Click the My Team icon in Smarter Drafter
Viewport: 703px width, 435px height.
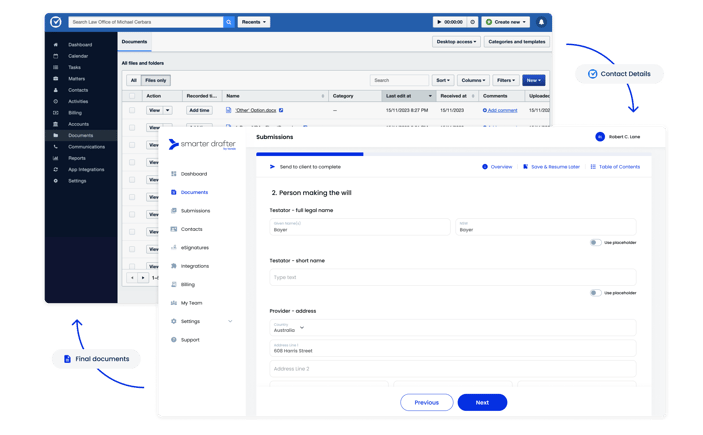(x=174, y=303)
